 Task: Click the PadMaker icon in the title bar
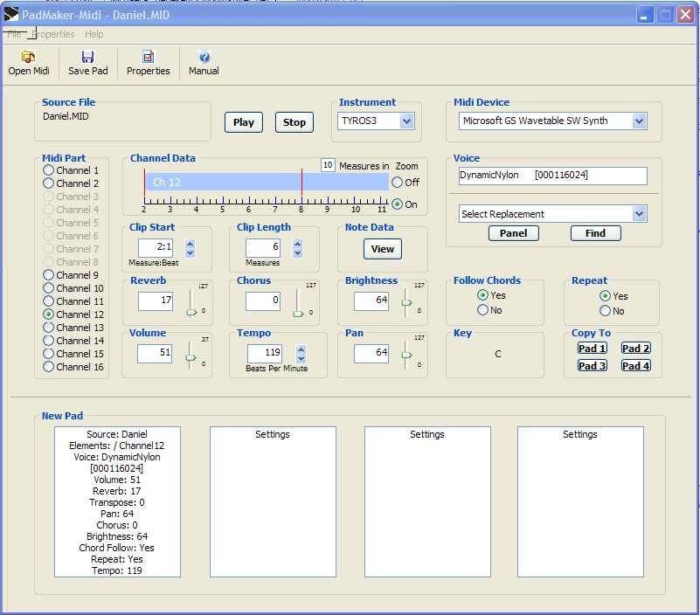tap(12, 14)
